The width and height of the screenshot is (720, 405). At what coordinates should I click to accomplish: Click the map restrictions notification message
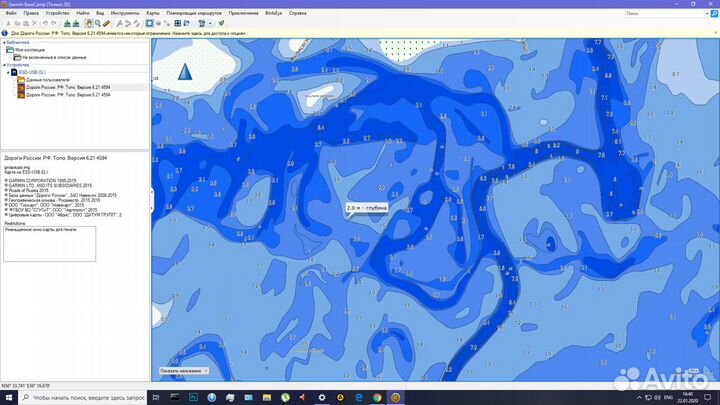[129, 34]
